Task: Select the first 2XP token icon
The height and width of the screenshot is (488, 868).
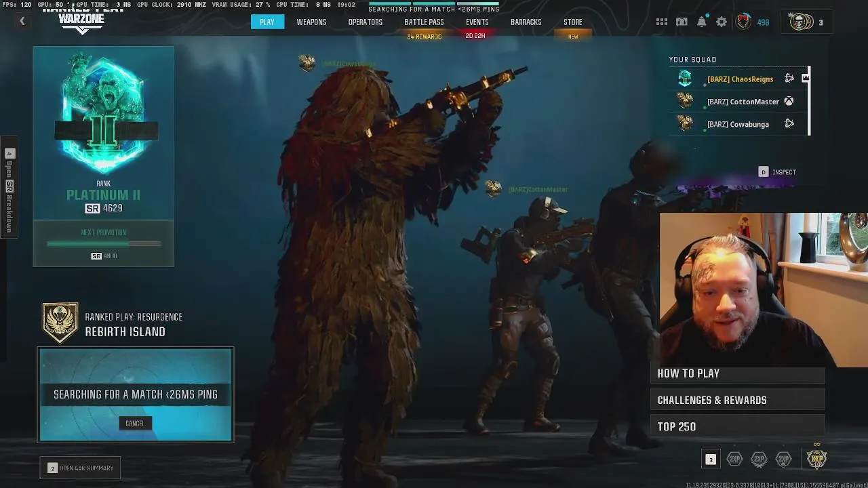Action: point(734,460)
